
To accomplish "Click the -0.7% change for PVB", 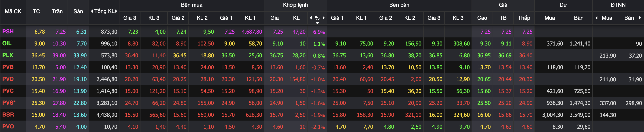I will pos(318,67).
